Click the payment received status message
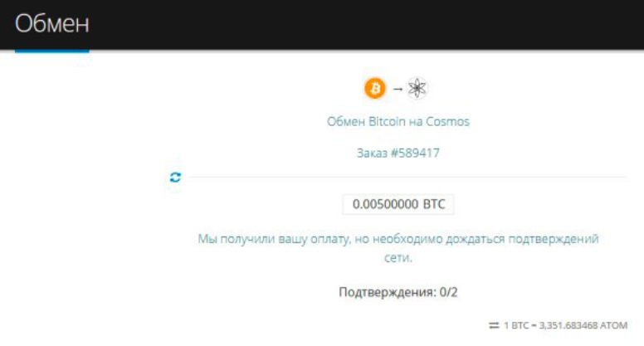 click(x=398, y=248)
